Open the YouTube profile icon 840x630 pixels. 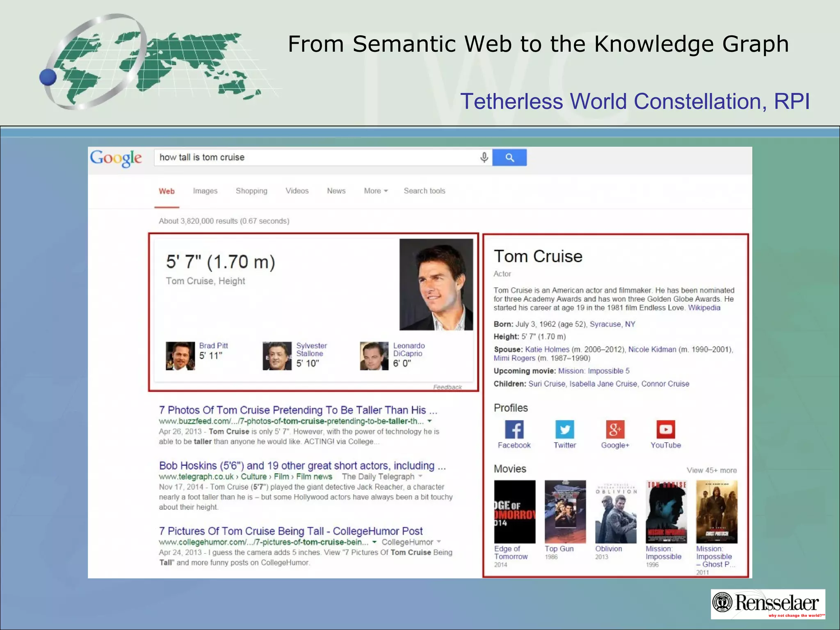pyautogui.click(x=665, y=429)
